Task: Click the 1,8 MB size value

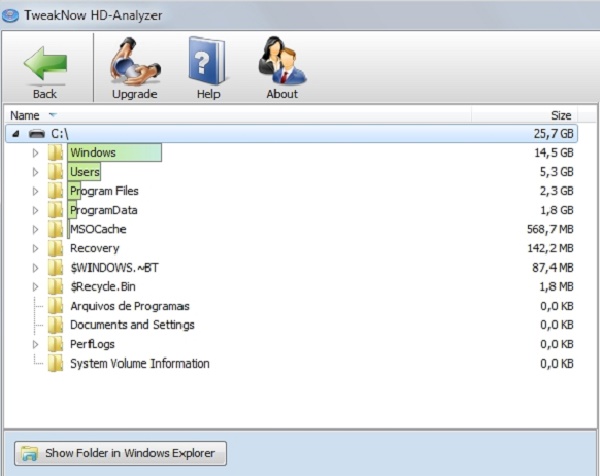Action: (556, 287)
